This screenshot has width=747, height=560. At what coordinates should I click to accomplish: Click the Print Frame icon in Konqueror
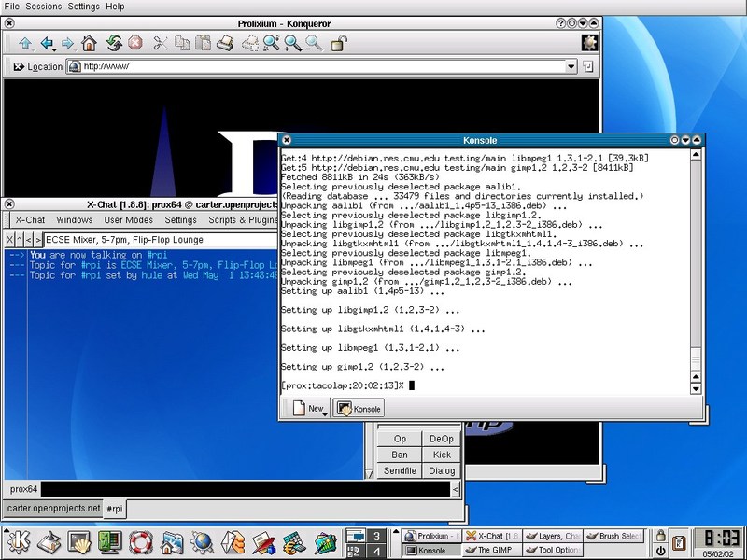249,43
